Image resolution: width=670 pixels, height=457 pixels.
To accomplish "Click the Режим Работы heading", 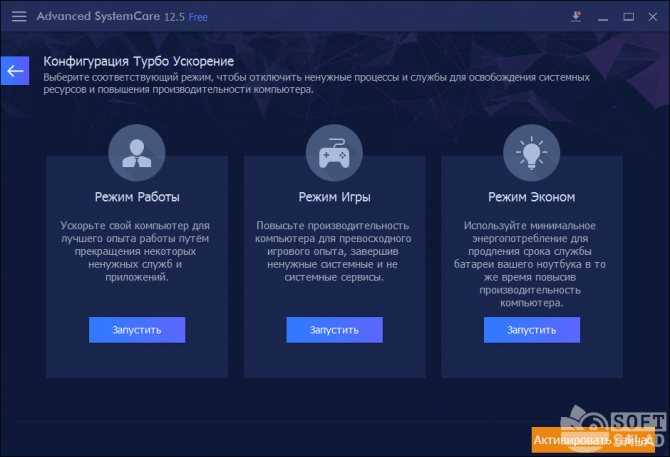I will tap(137, 197).
